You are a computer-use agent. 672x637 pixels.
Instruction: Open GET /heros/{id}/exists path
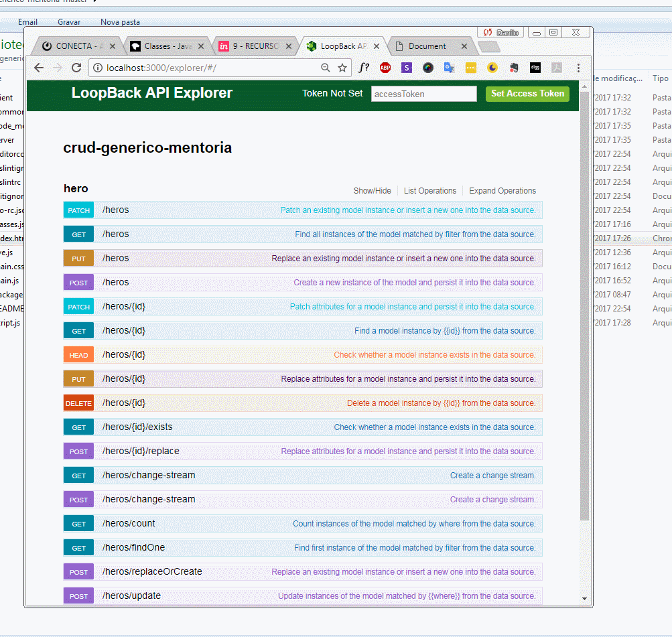point(137,427)
